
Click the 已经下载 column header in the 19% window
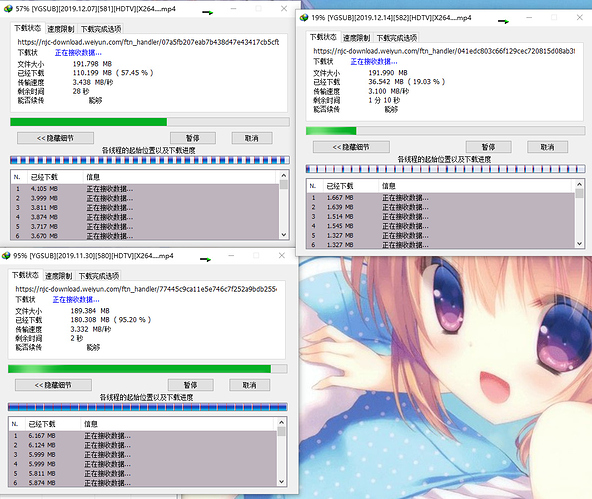click(x=351, y=186)
